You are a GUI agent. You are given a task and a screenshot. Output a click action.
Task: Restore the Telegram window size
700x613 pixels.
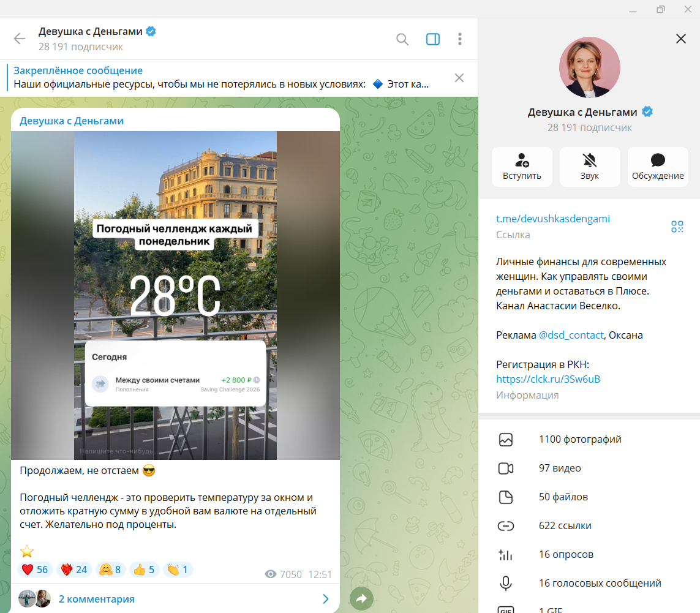click(x=660, y=9)
